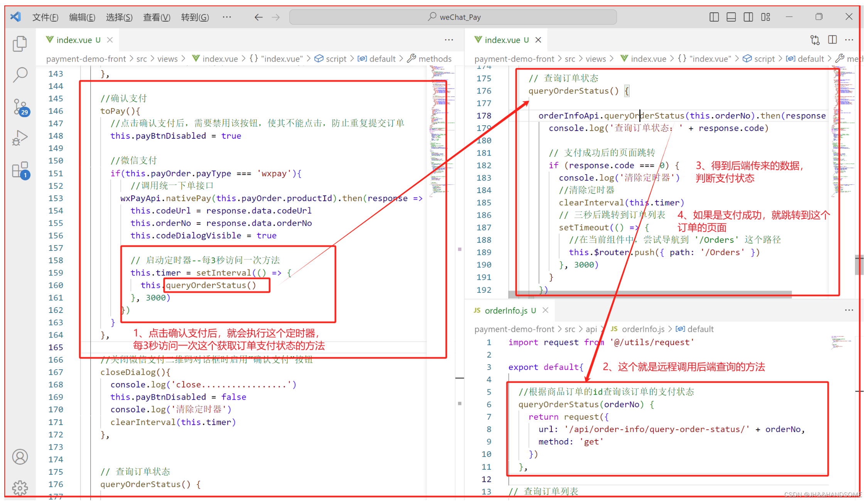
Task: Click 'closeDialog(){' on line 167
Action: [135, 373]
